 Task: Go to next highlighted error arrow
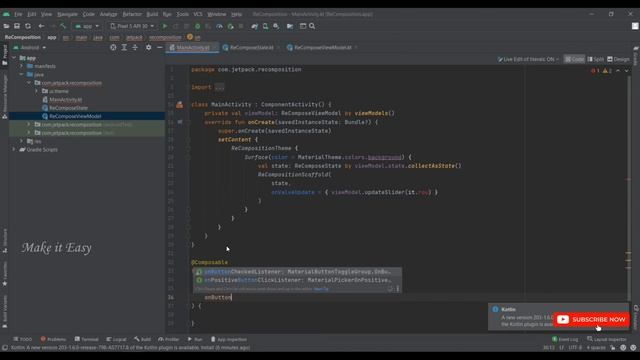coord(627,71)
